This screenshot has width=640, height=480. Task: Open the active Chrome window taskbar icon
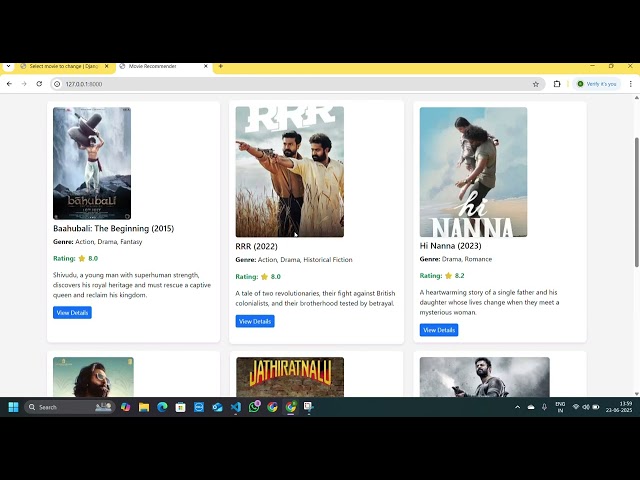291,407
